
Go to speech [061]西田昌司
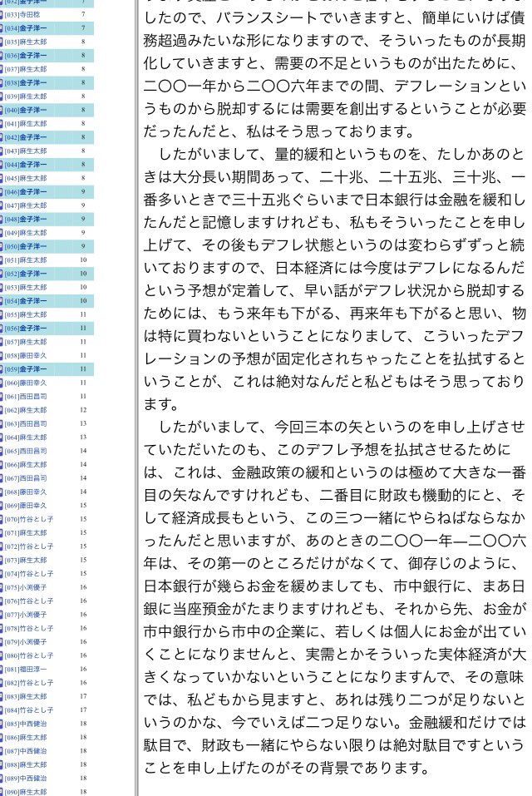(26, 397)
